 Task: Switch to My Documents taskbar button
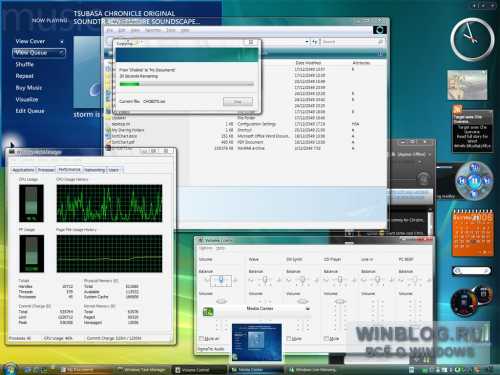(x=85, y=370)
